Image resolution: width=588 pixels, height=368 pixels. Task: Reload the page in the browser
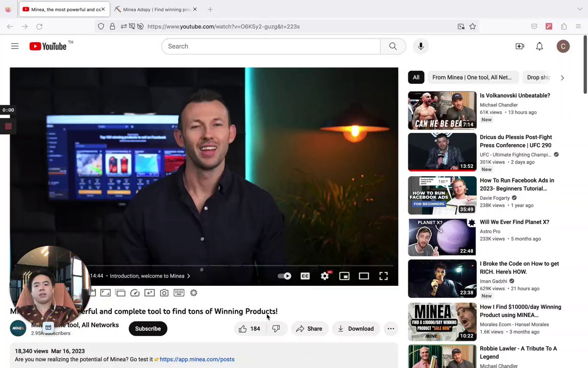click(39, 26)
